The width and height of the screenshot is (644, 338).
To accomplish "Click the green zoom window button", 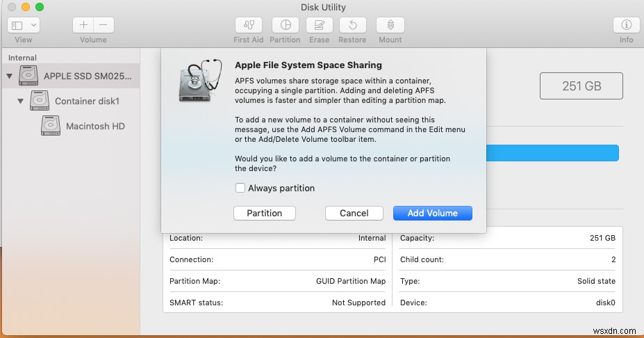I will coord(40,7).
